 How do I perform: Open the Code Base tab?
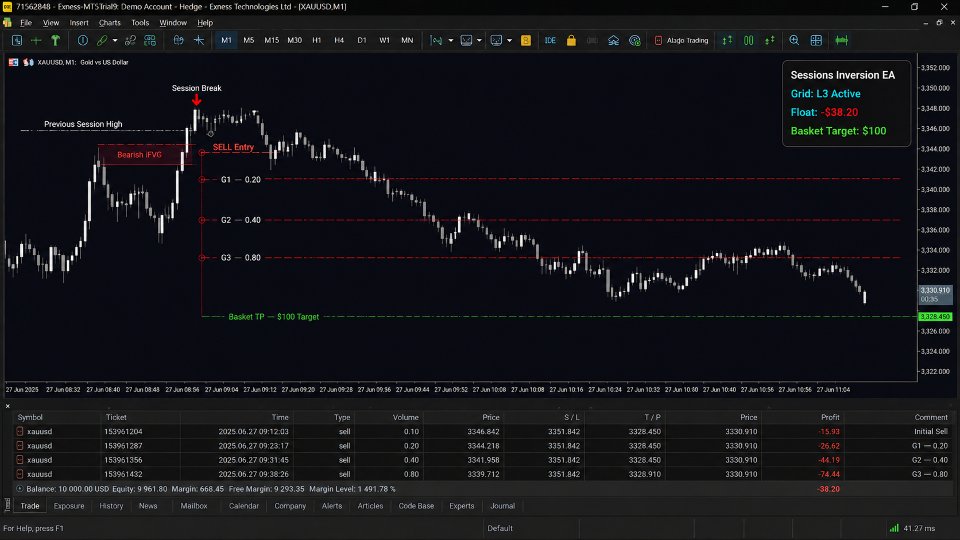[x=416, y=506]
